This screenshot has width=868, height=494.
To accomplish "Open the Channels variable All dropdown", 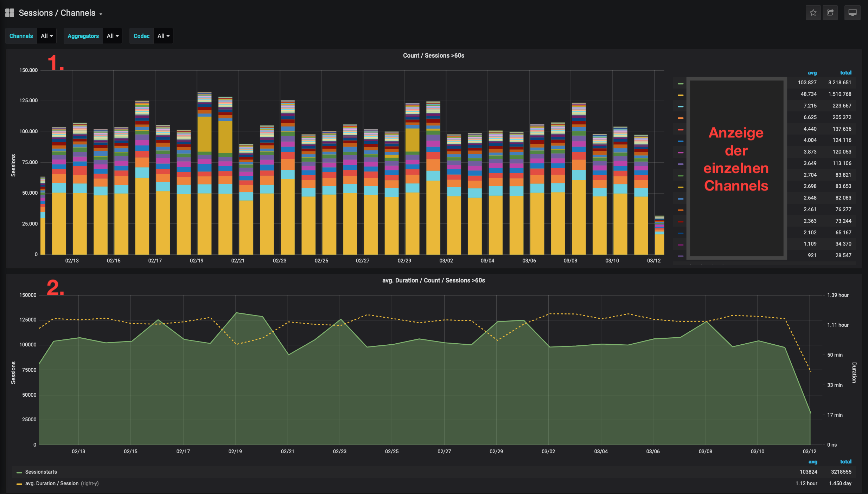I will (47, 36).
